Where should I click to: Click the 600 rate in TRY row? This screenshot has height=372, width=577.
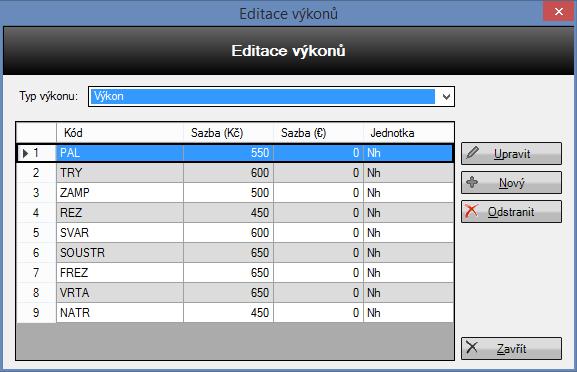(228, 173)
